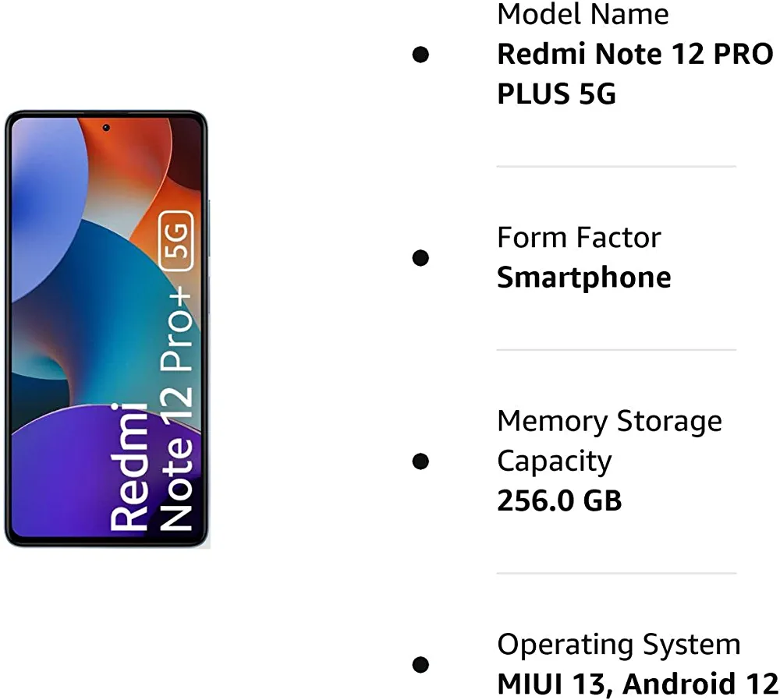The width and height of the screenshot is (780, 700).
Task: Click the bullet beside Model Name
Action: (x=421, y=55)
